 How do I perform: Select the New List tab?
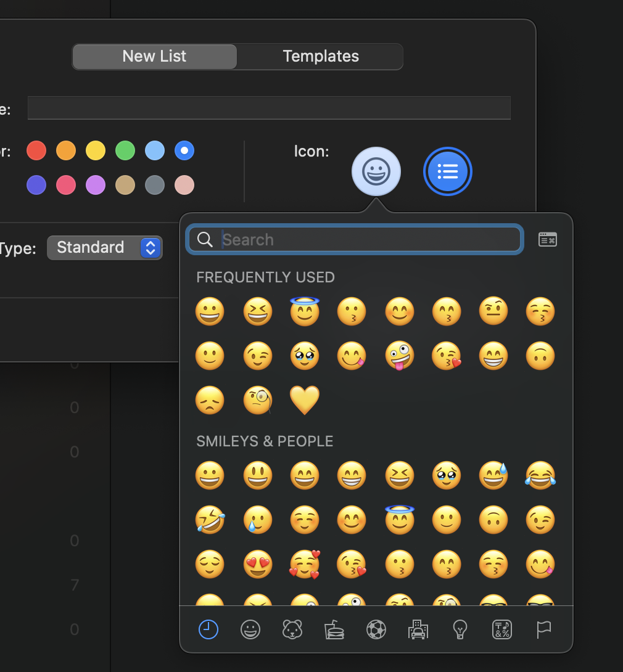154,57
